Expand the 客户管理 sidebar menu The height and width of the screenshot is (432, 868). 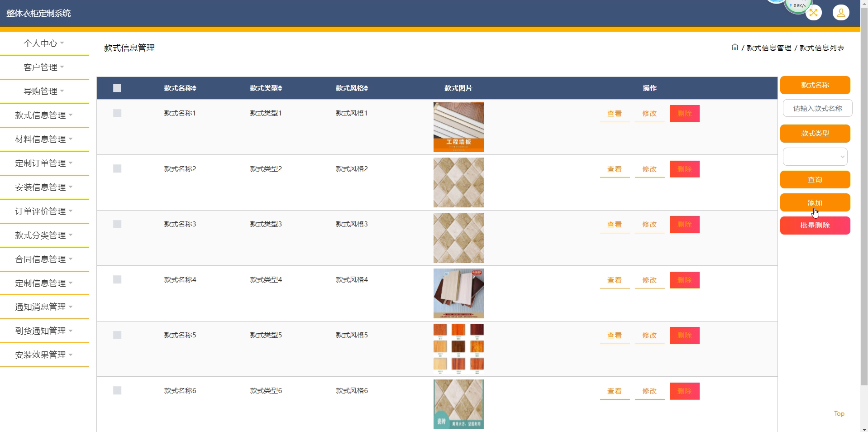(x=44, y=67)
